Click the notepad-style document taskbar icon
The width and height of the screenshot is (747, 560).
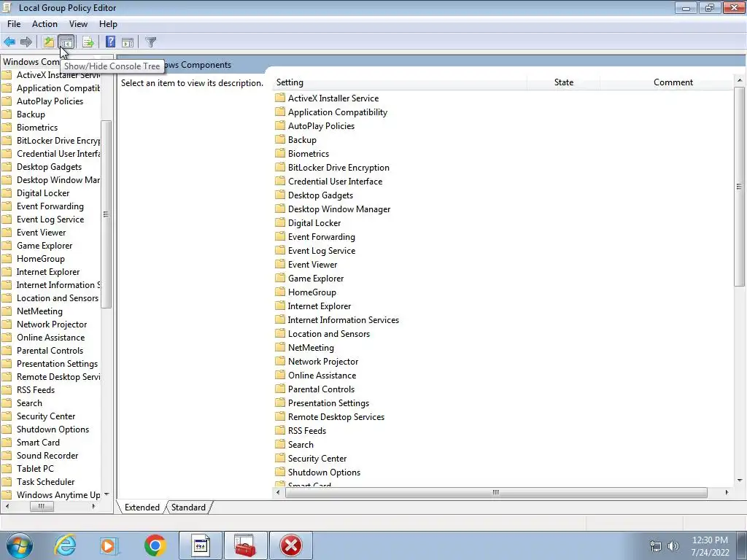[x=200, y=545]
